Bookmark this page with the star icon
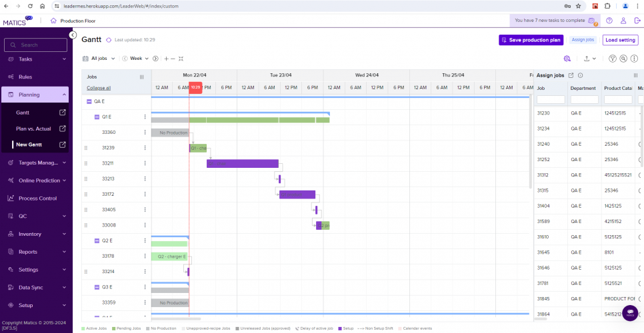 578,6
